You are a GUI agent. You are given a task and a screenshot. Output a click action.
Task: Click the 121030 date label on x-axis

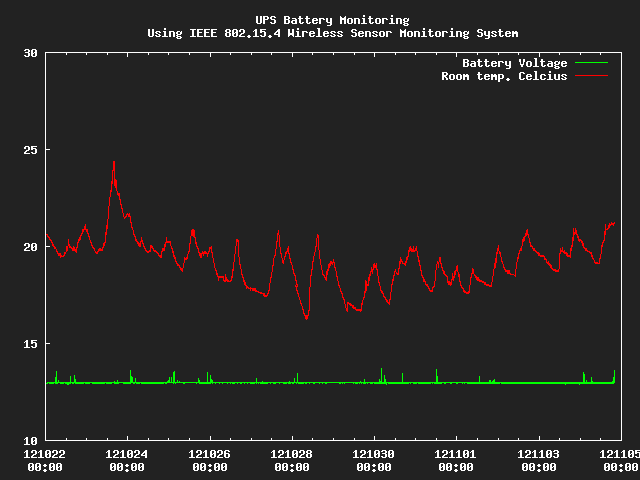point(374,454)
